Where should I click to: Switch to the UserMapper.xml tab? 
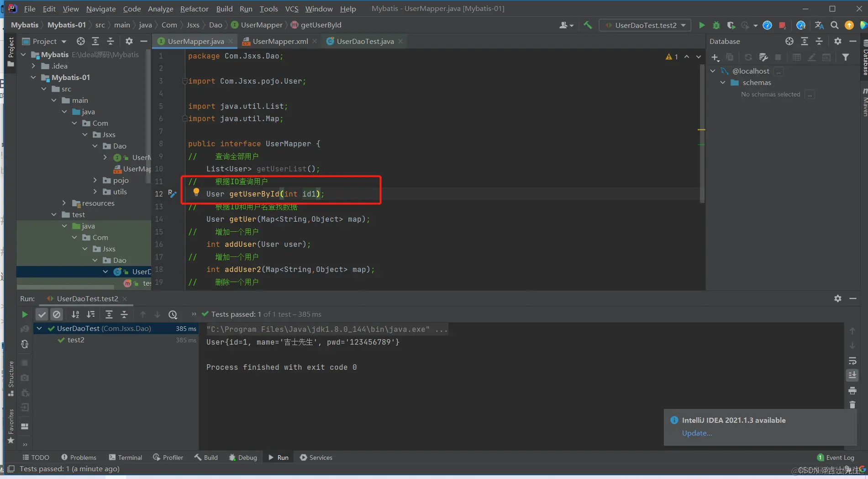(x=280, y=41)
